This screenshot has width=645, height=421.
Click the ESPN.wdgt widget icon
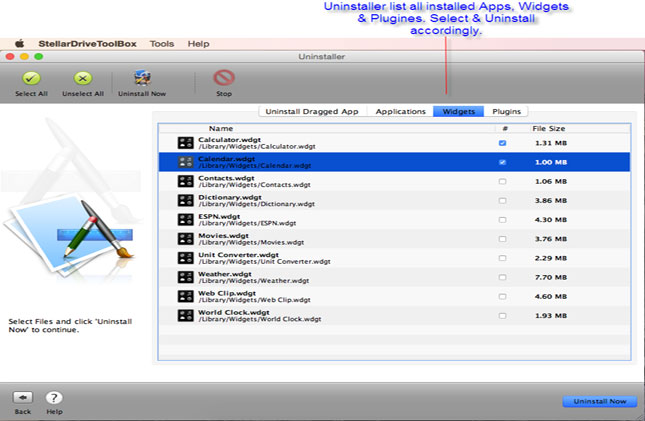click(186, 220)
